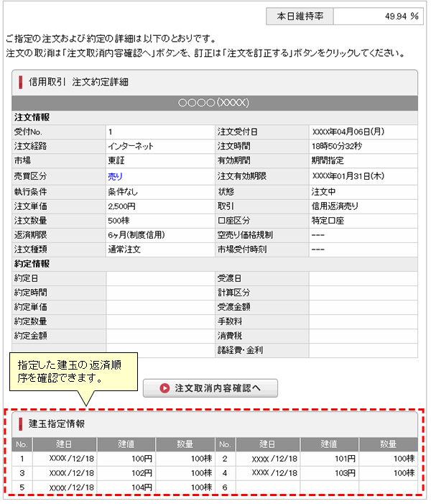The height and width of the screenshot is (504, 431).
Task: Click the インターネット order route value
Action: [131, 147]
